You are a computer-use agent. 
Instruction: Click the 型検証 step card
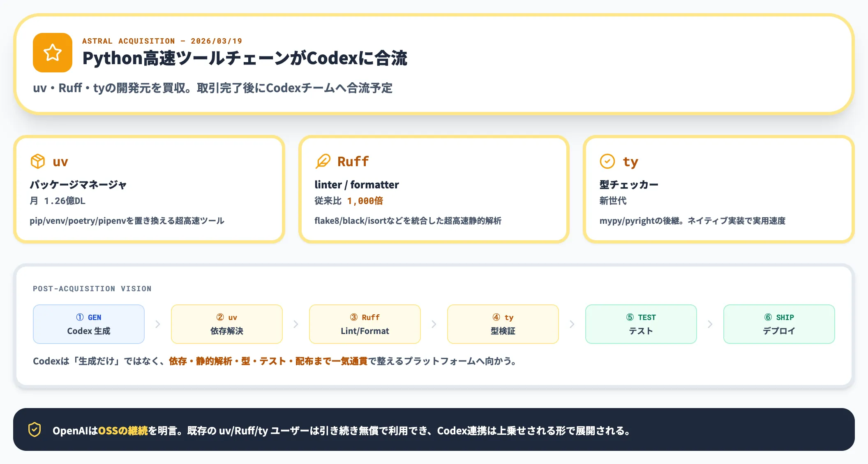[x=503, y=324]
